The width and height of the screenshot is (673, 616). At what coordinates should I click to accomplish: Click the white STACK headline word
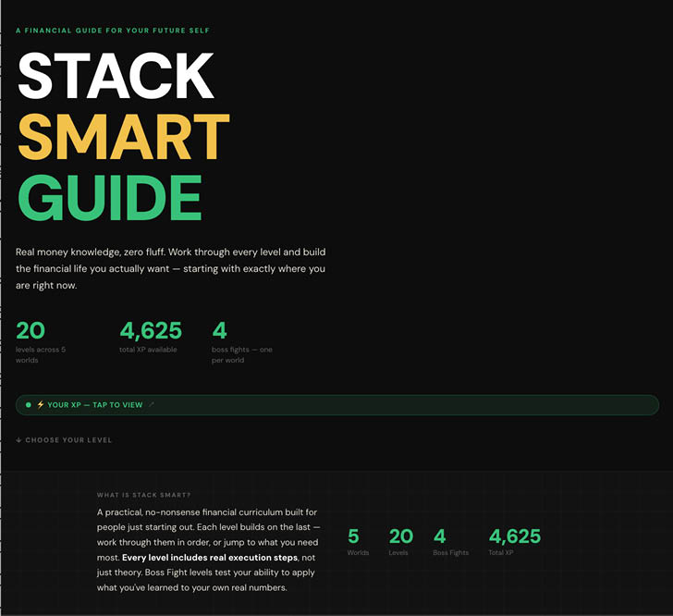click(116, 76)
